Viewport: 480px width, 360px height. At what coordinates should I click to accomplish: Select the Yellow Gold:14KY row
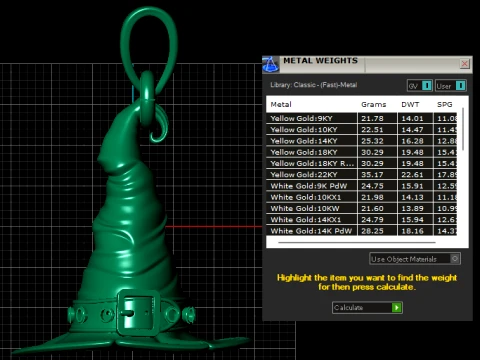361,141
